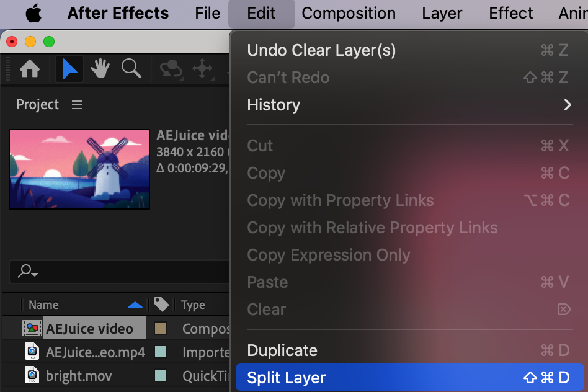588x392 pixels.
Task: Sort by the Name column header
Action: [x=43, y=305]
